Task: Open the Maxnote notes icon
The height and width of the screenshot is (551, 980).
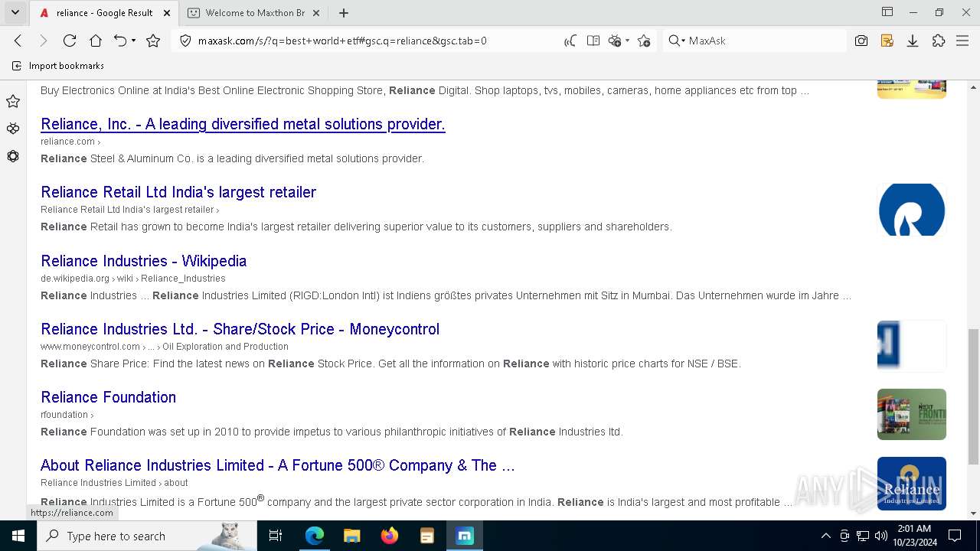Action: [887, 41]
